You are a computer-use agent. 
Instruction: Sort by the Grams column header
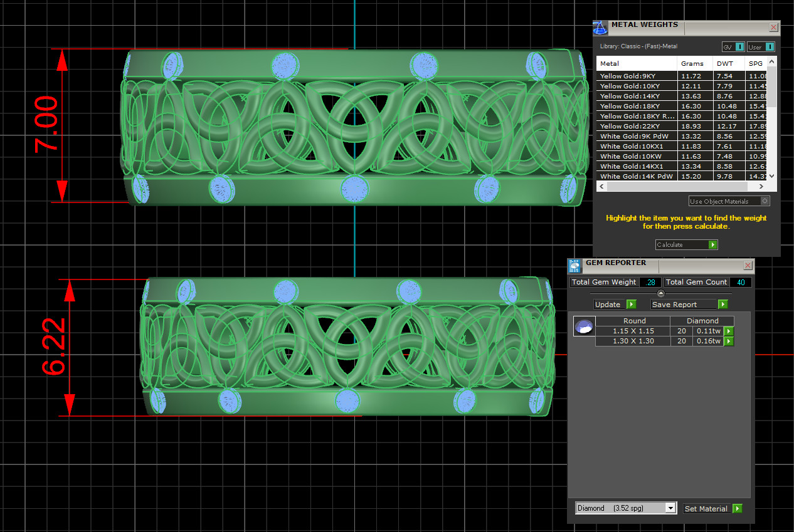pos(694,63)
